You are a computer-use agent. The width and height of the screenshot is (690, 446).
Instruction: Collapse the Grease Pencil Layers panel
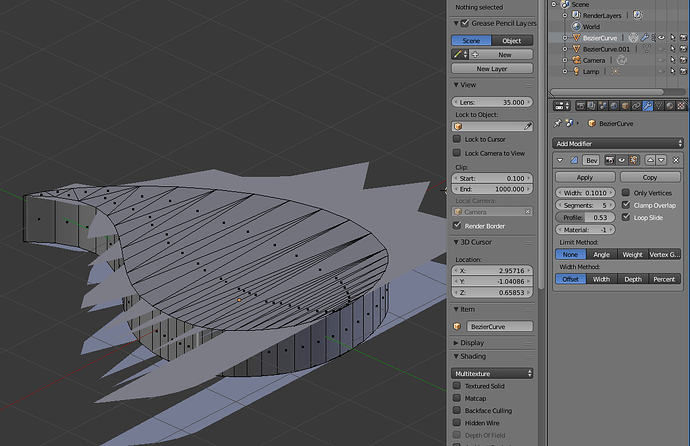(x=456, y=23)
